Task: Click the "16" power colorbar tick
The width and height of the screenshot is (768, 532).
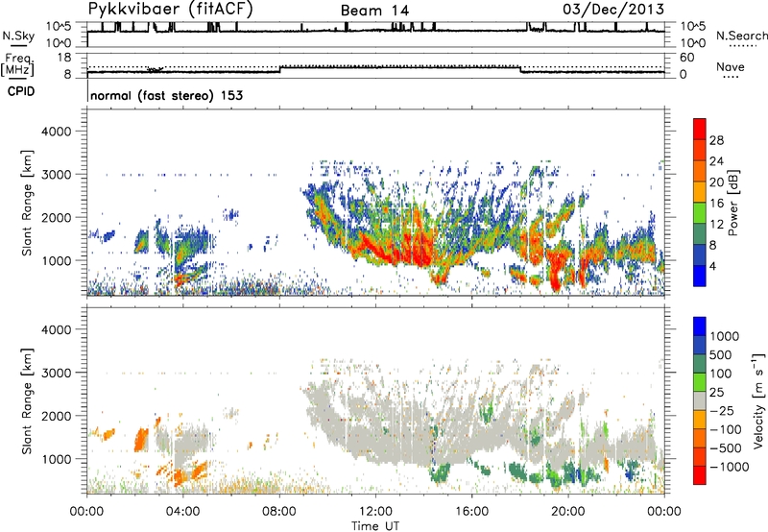Action: pyautogui.click(x=716, y=203)
